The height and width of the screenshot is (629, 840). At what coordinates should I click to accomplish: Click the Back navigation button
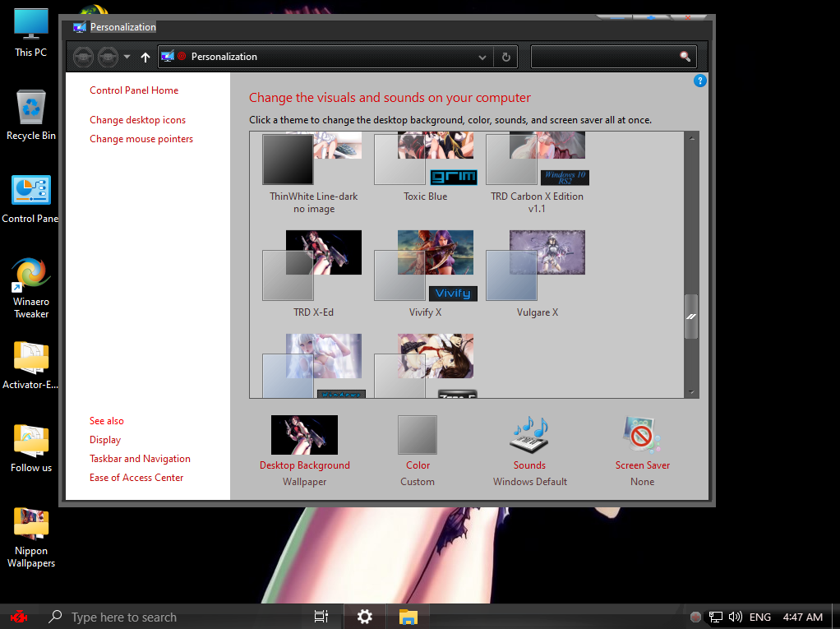click(83, 57)
